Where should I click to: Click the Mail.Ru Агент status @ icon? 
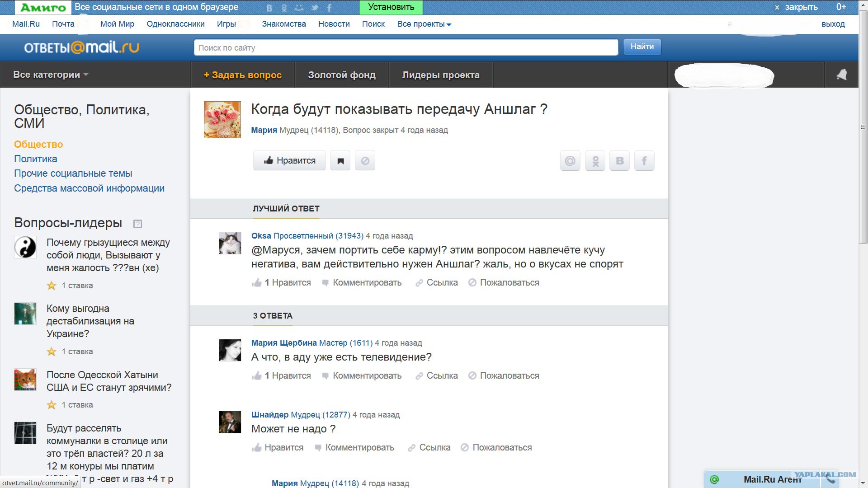point(714,479)
